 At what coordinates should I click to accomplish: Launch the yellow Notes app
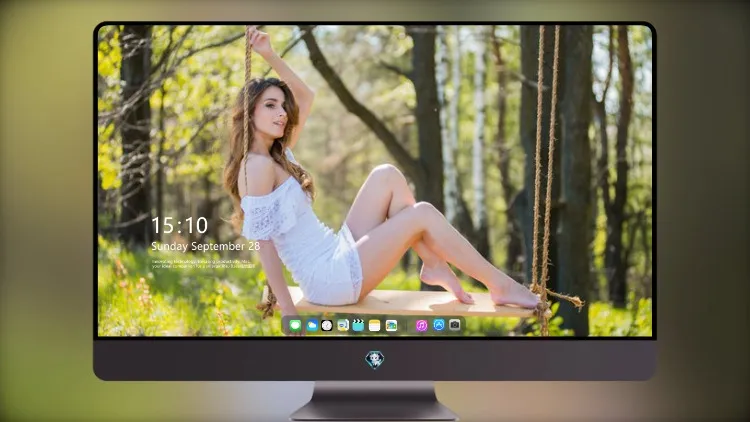click(375, 326)
